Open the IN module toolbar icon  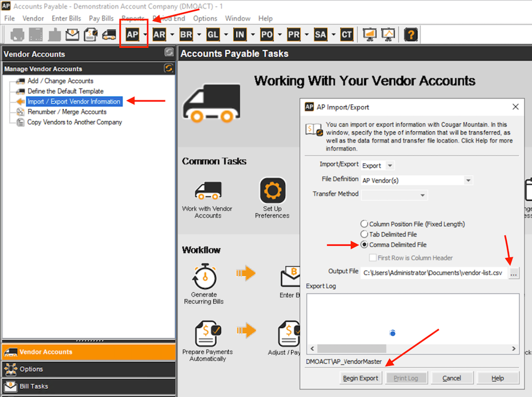pyautogui.click(x=239, y=34)
